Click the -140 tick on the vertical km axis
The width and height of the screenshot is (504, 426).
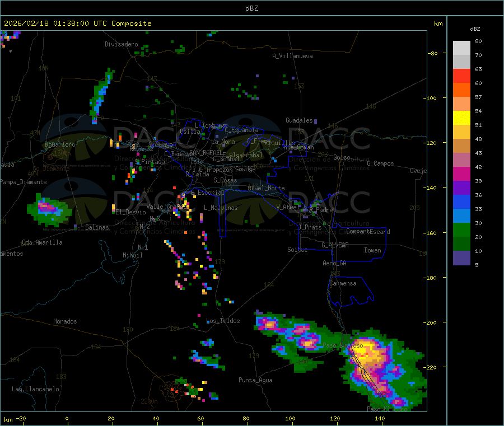tap(430, 188)
